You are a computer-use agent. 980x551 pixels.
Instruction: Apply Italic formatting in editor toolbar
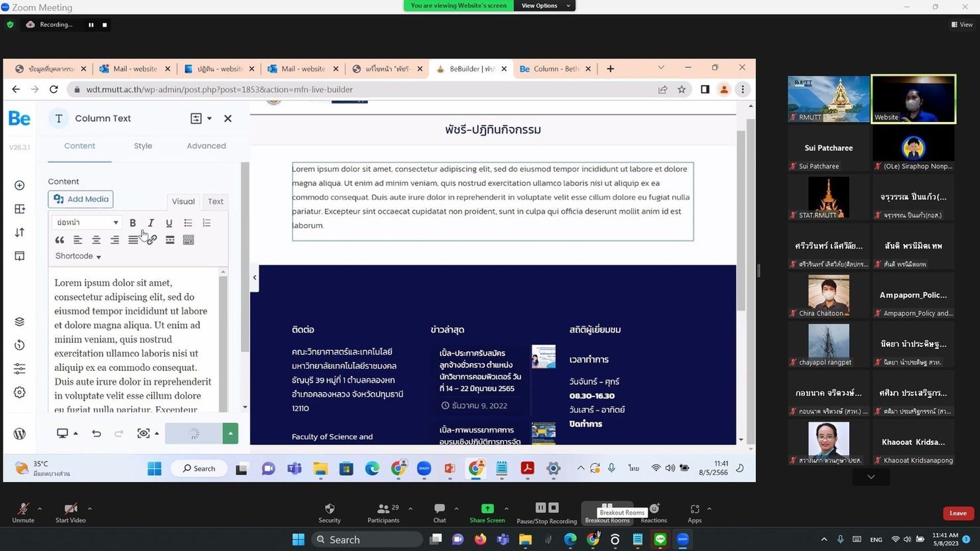(x=151, y=223)
